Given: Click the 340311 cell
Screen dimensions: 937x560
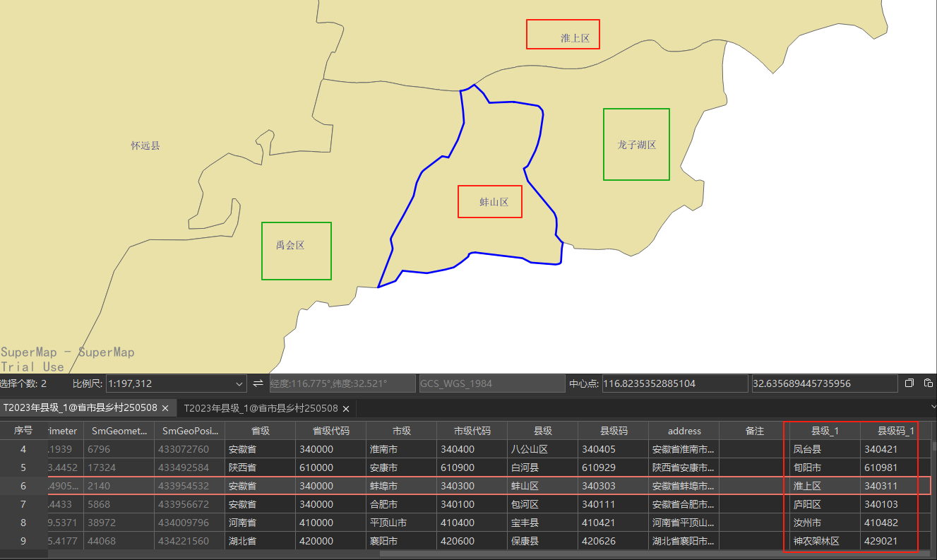Looking at the screenshot, I should click(895, 486).
